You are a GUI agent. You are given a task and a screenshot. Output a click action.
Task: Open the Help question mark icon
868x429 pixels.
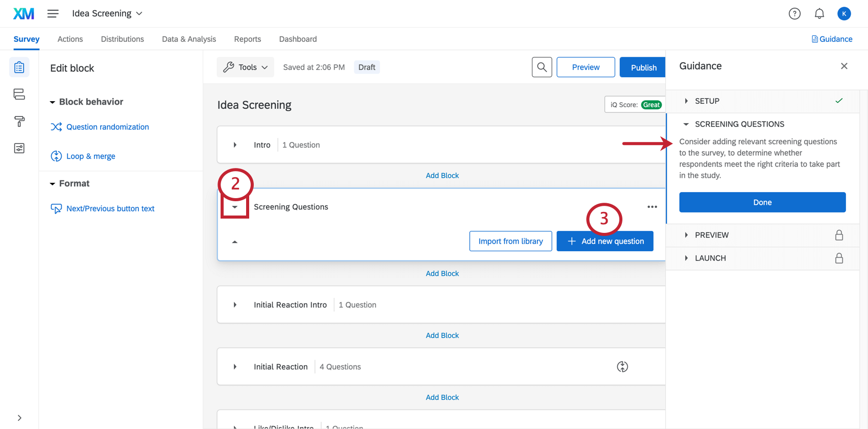(794, 14)
